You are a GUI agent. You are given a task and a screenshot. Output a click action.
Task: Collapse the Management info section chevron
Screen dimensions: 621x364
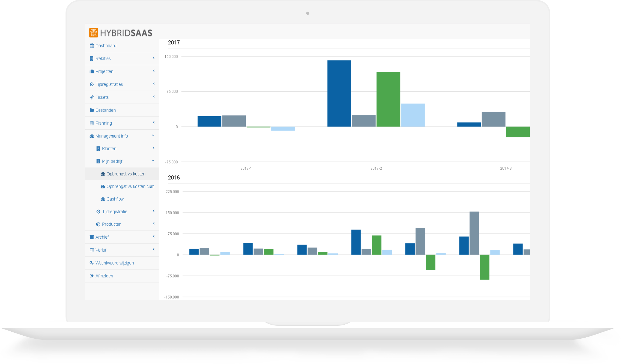tap(153, 135)
